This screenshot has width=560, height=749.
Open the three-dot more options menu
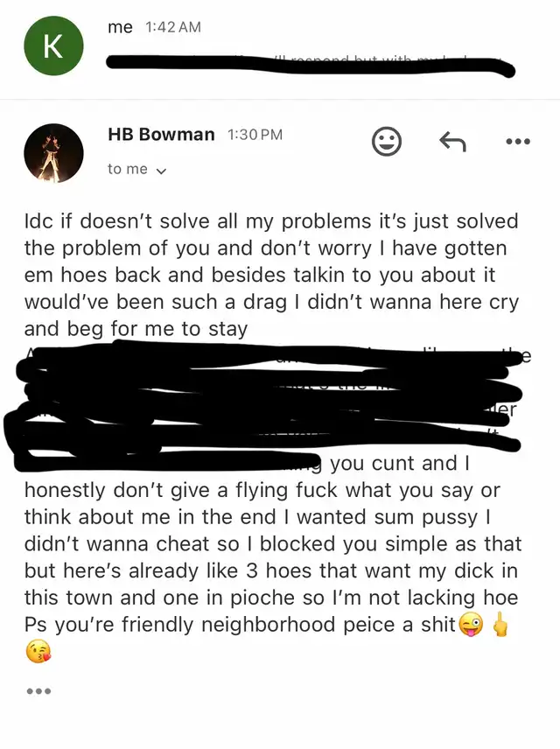518,142
